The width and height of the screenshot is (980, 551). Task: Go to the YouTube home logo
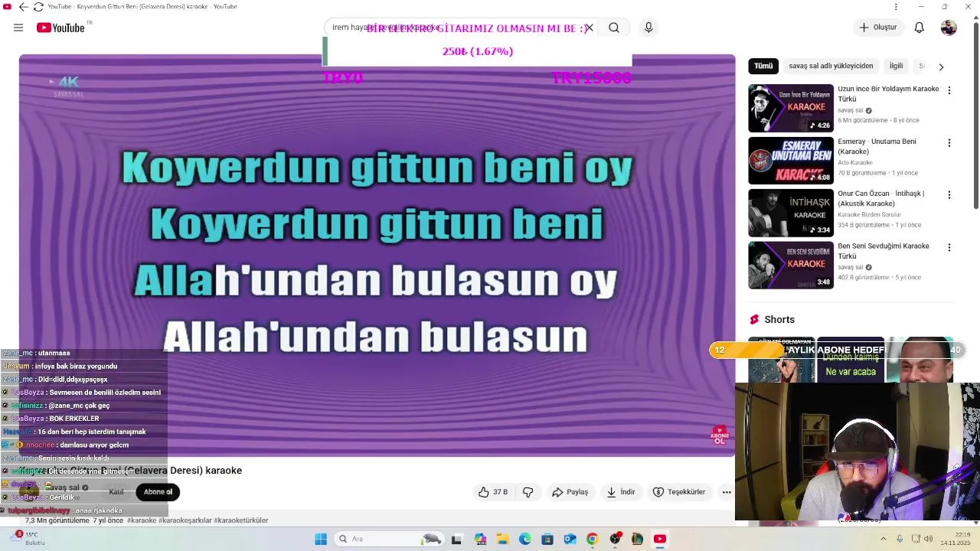(60, 28)
